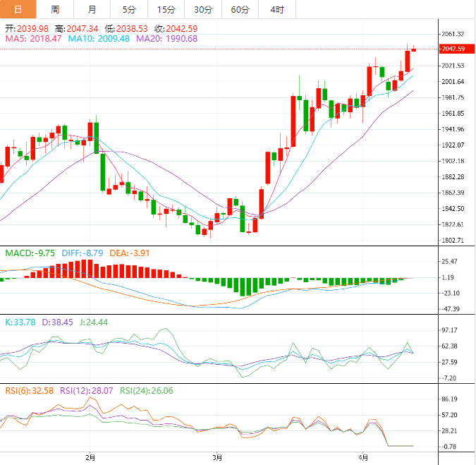
Task: Click the 1902.18 price axis label
Action: [453, 161]
